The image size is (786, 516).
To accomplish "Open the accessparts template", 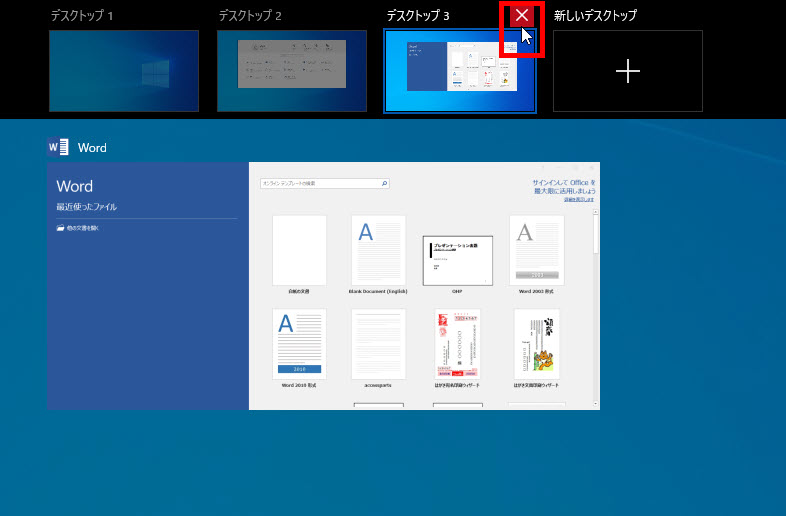I will 378,343.
